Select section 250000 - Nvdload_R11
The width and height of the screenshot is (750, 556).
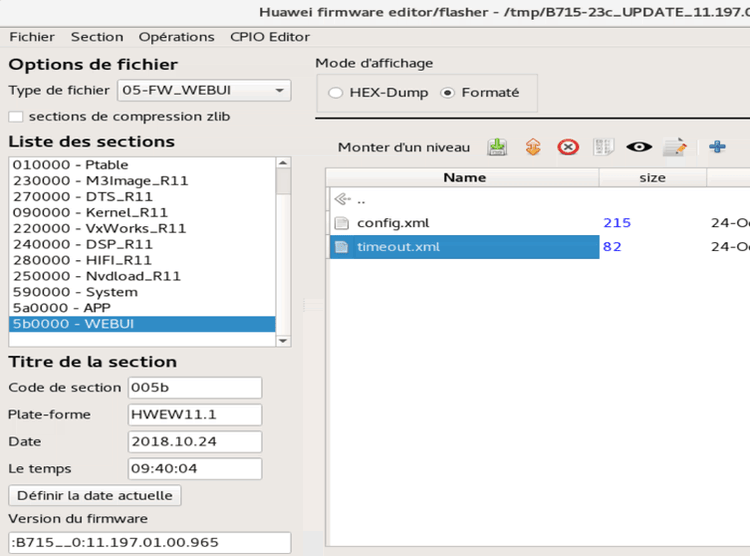142,276
